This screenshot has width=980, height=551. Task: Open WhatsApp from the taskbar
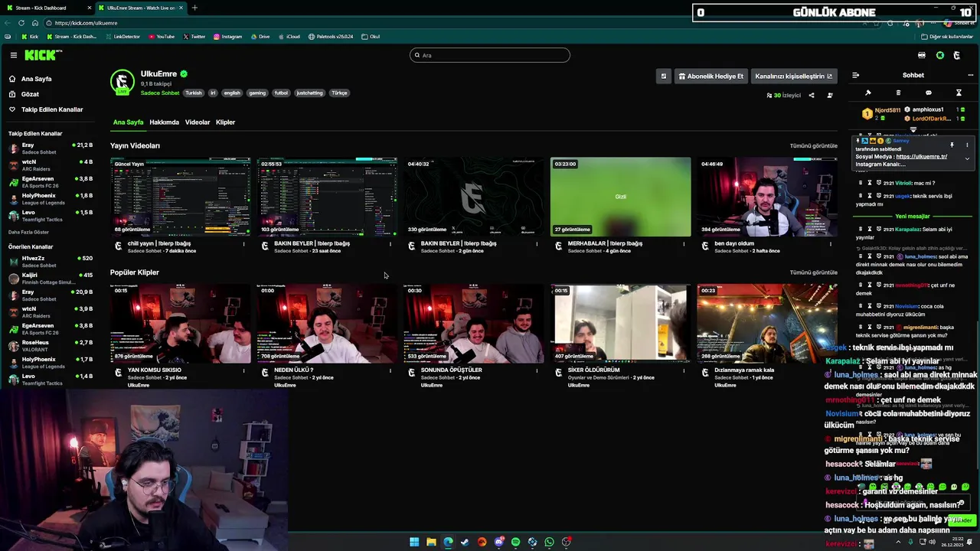tap(549, 542)
